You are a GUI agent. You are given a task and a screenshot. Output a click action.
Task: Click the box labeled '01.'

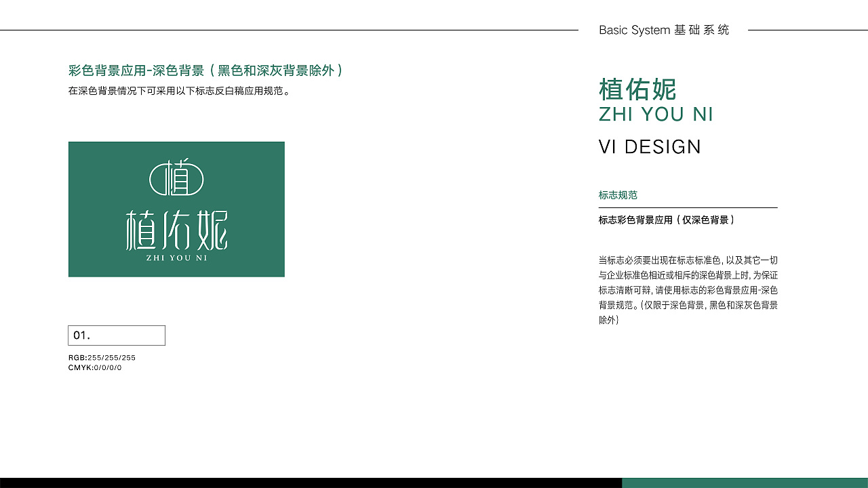[x=117, y=335]
